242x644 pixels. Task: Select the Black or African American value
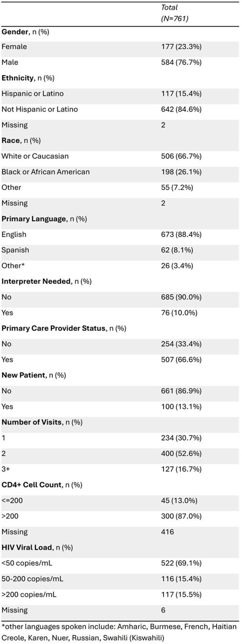181,172
